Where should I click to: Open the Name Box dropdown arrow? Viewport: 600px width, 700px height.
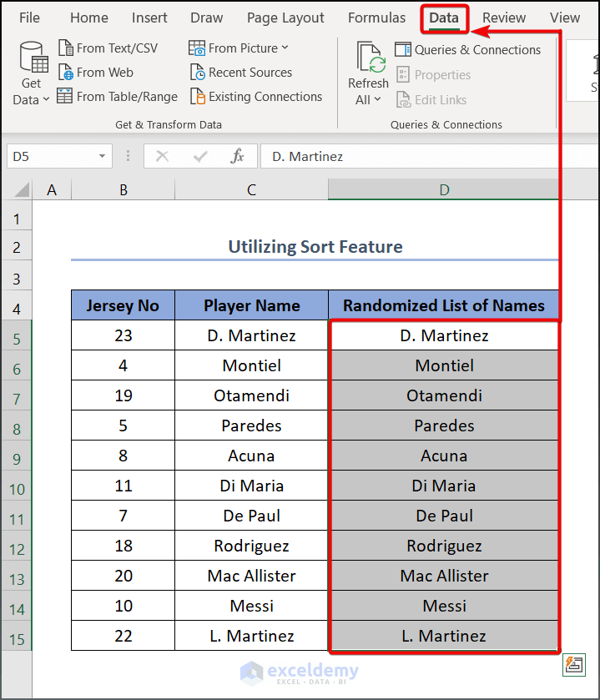click(103, 156)
